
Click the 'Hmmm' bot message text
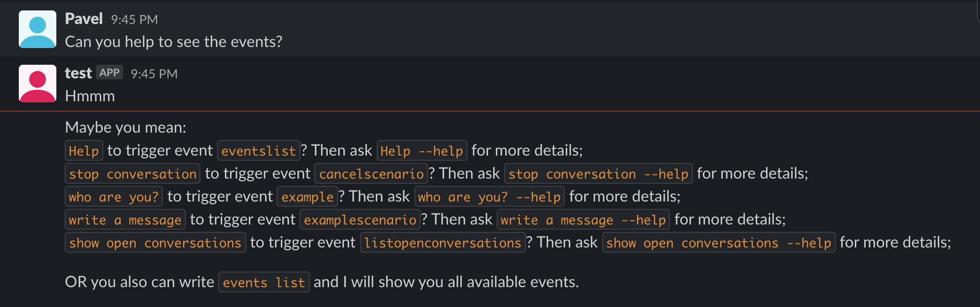tap(90, 96)
